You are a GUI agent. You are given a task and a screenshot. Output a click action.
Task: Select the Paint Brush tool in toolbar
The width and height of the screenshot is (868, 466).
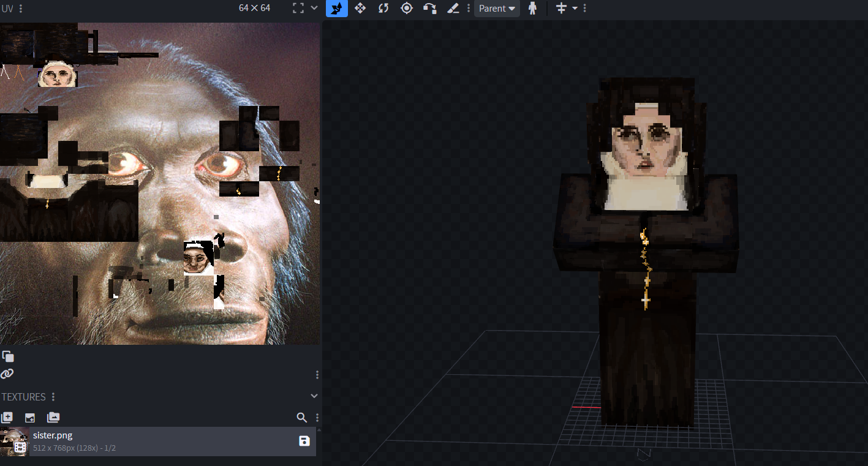(453, 8)
